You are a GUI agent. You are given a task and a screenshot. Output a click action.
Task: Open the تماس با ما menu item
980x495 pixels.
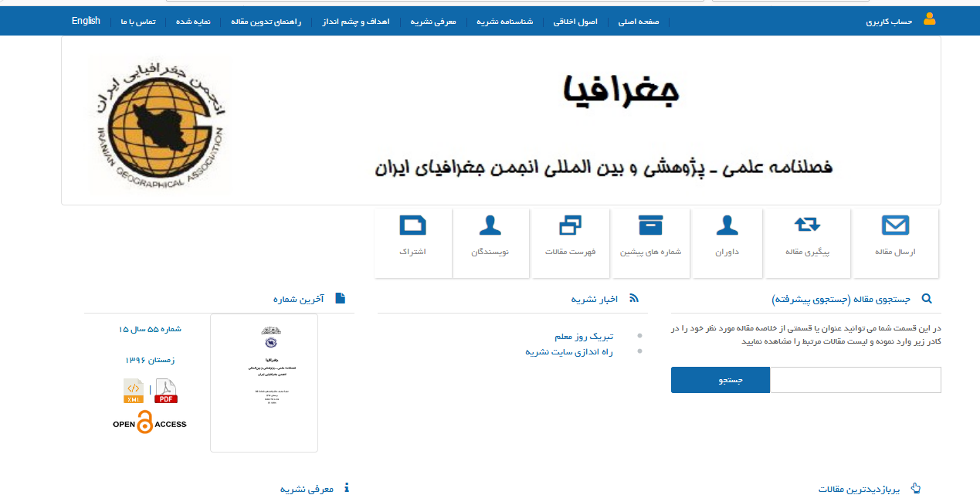tap(138, 22)
